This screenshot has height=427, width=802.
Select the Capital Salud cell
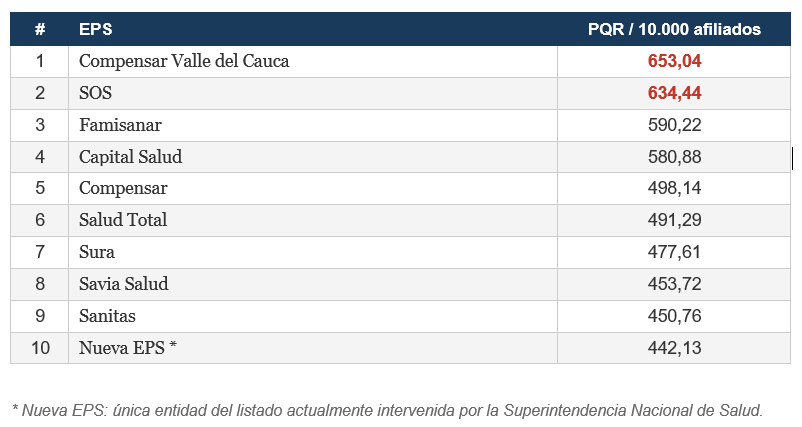(130, 157)
